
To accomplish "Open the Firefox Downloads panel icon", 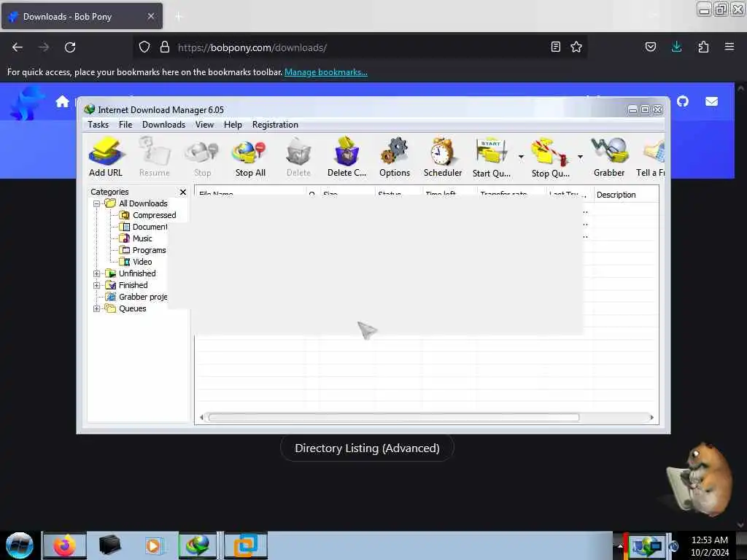I will [x=676, y=47].
